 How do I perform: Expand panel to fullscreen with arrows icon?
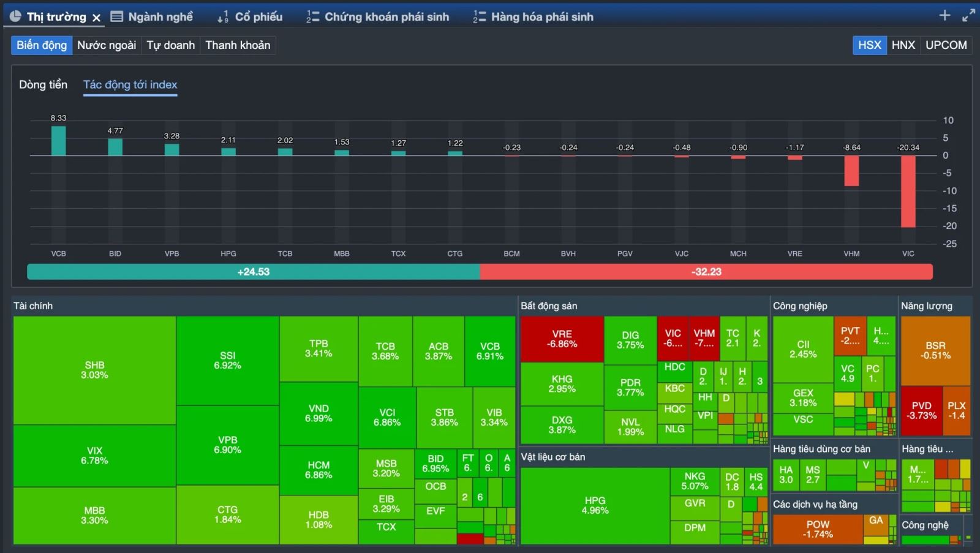(x=968, y=15)
